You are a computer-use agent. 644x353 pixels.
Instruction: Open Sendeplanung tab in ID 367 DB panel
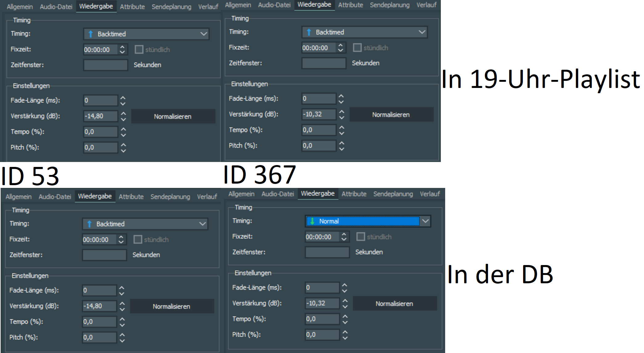[393, 194]
